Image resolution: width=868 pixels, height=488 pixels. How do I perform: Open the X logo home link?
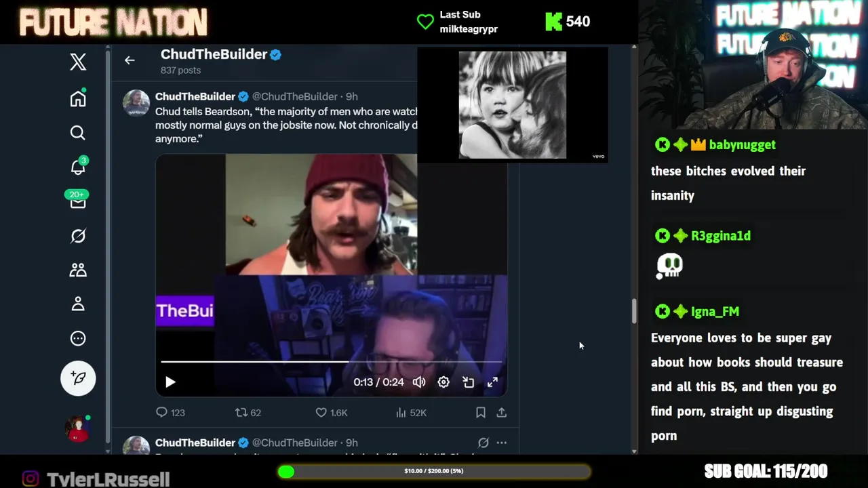point(78,62)
